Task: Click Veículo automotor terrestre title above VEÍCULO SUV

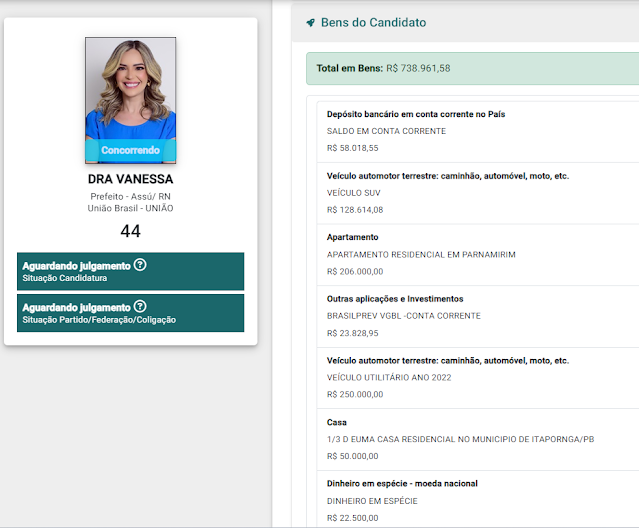Action: point(448,176)
